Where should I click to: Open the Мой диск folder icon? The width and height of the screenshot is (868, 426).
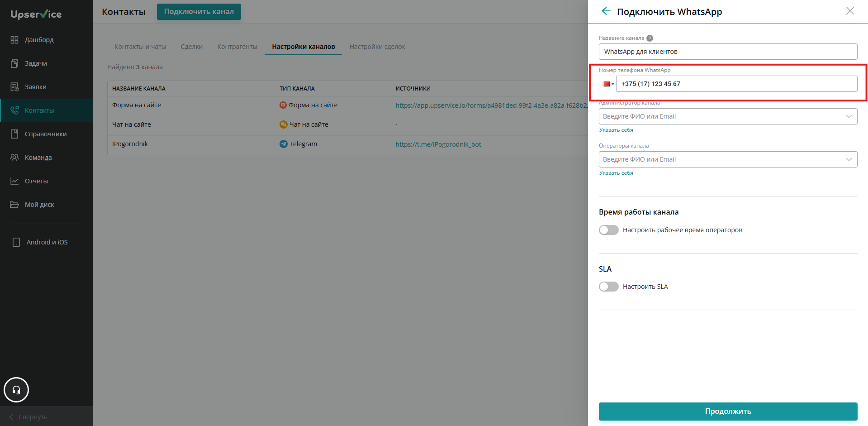pos(14,205)
